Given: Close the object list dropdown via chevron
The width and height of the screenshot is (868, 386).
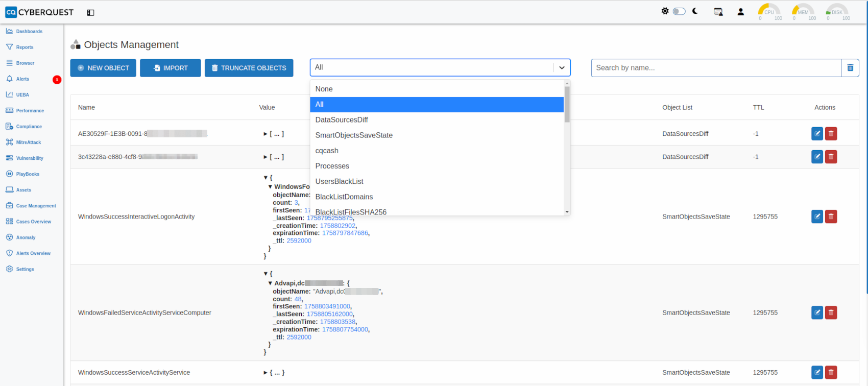Looking at the screenshot, I should (x=562, y=68).
